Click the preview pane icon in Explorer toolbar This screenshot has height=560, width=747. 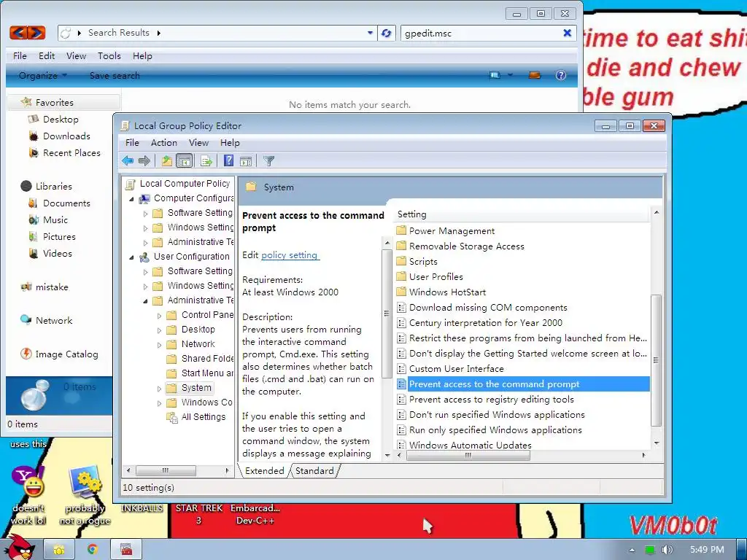tap(535, 75)
